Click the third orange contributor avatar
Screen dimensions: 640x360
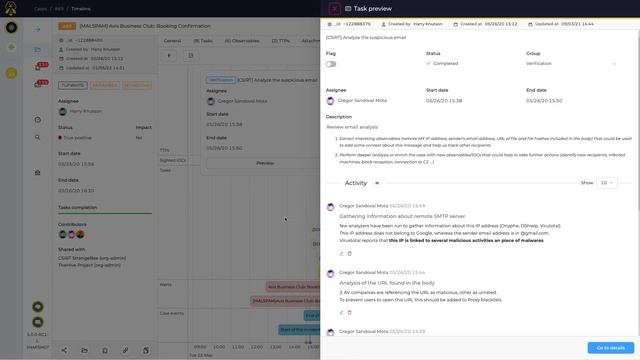80,234
